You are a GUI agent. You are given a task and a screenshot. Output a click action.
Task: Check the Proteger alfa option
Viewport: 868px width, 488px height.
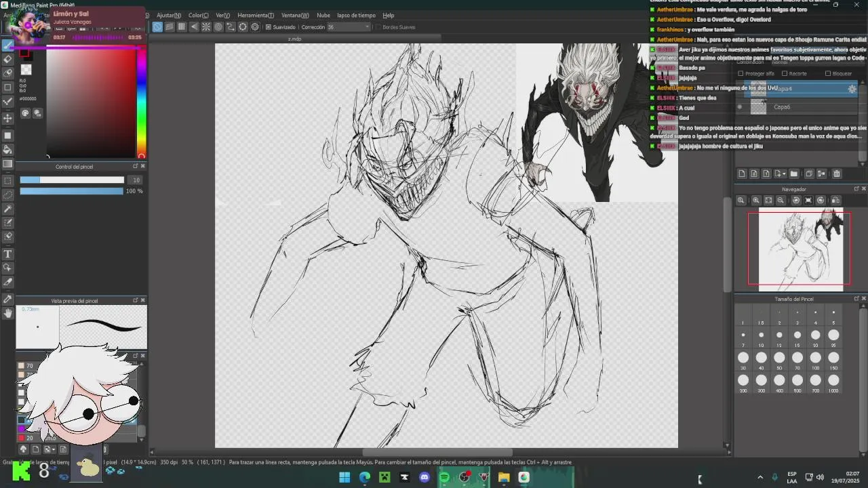tap(741, 73)
